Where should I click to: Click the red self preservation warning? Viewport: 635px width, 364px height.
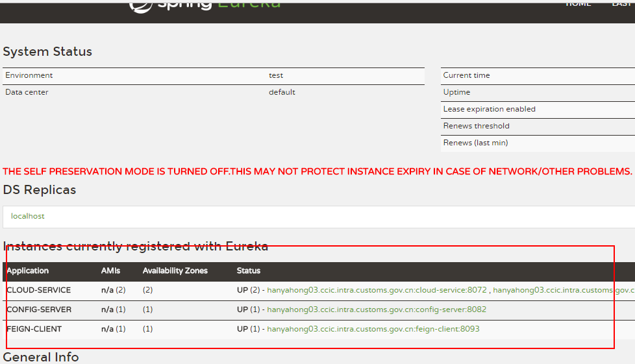click(317, 172)
